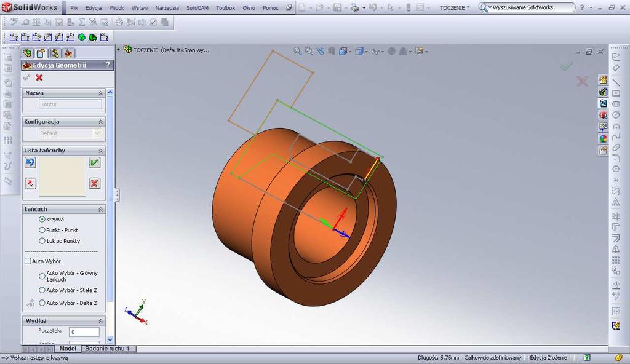Select the Krzywa radio option
Image resolution: width=630 pixels, height=364 pixels.
click(x=42, y=220)
